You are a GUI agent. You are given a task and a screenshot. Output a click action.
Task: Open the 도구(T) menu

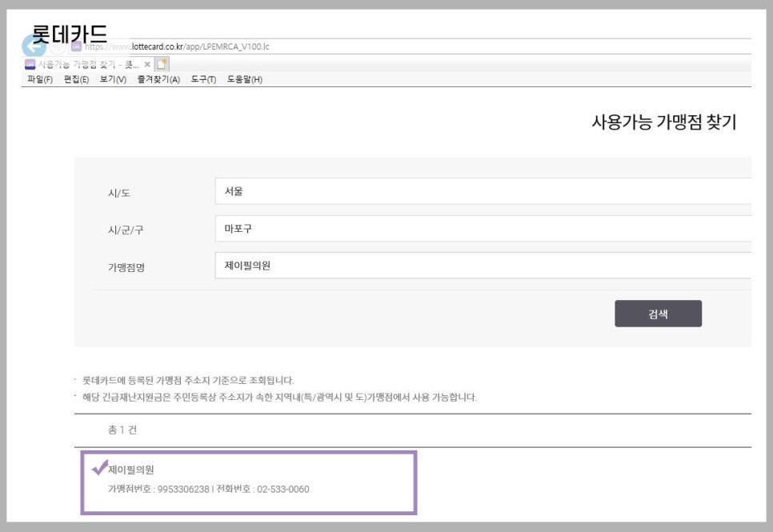pos(203,79)
